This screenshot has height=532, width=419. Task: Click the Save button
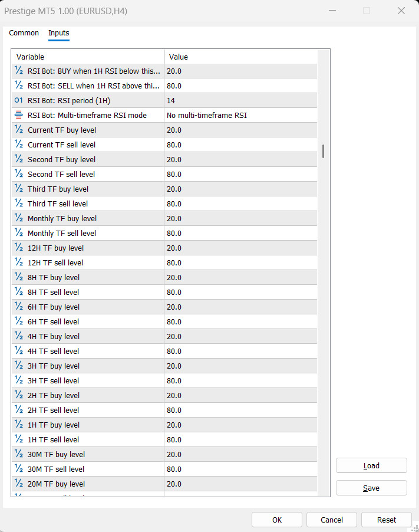coord(371,488)
